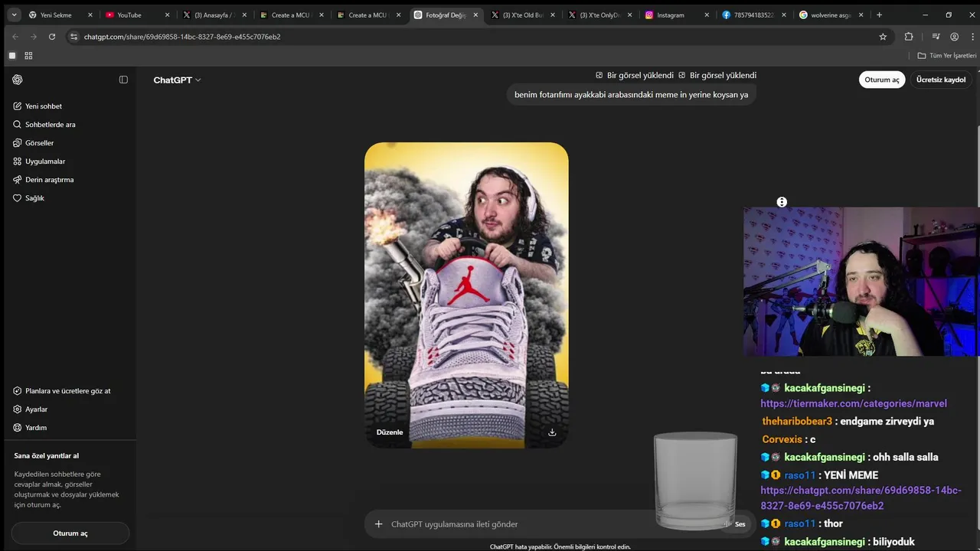Open the tab search dropdown arrow
The width and height of the screenshot is (980, 551).
[14, 15]
